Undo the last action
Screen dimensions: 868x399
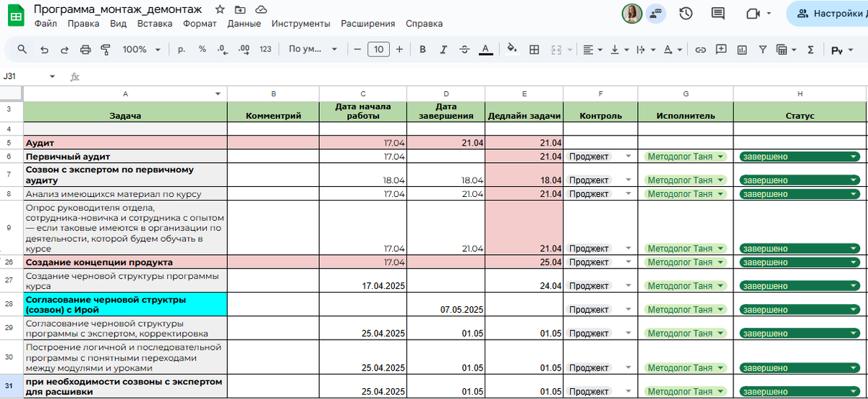click(44, 49)
